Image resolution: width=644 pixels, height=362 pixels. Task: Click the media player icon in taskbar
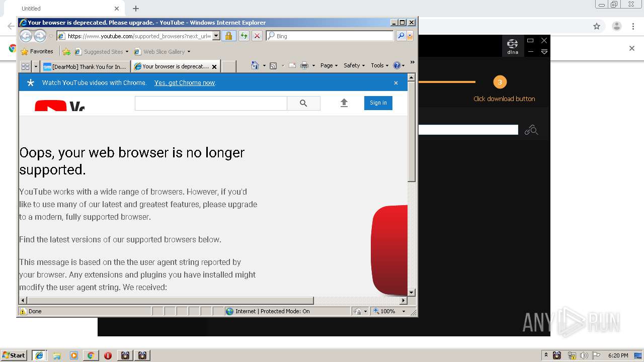pos(74,355)
